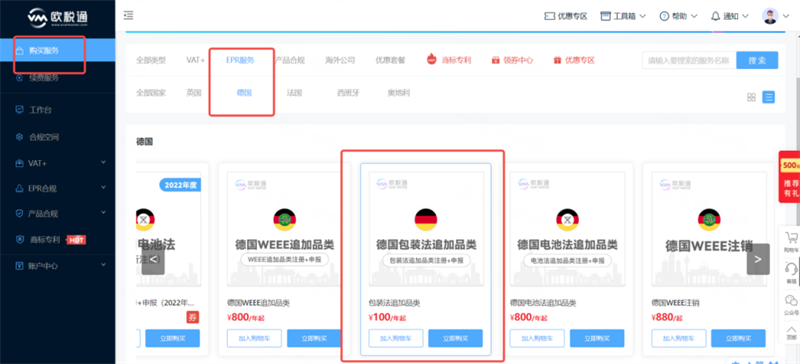Select the VAT+ category tab
This screenshot has height=364, width=800.
click(x=195, y=60)
